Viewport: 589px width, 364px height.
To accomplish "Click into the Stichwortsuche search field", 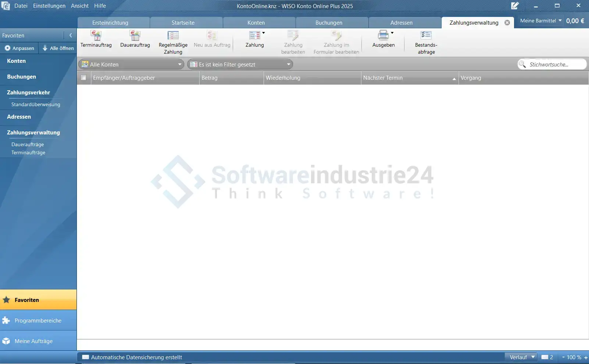I will 555,65.
